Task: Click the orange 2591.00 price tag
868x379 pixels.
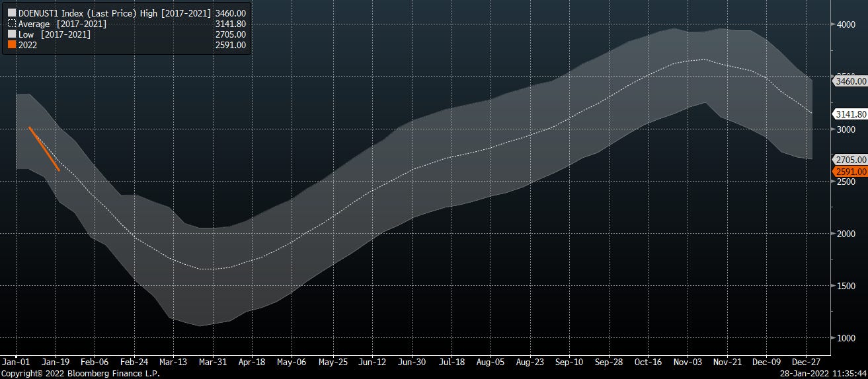Action: tap(850, 172)
